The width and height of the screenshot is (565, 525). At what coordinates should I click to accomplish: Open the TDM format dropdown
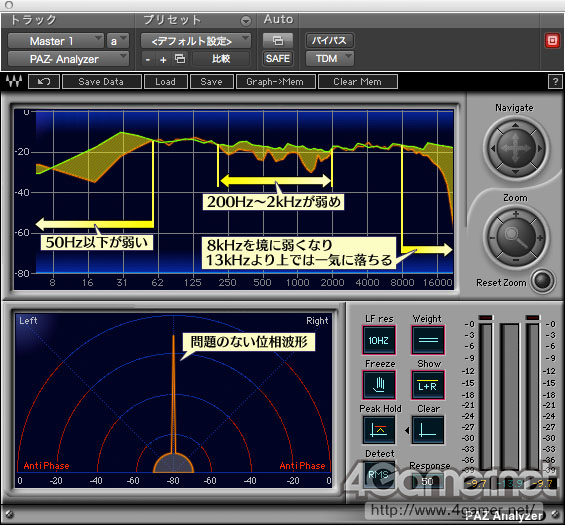pyautogui.click(x=329, y=58)
